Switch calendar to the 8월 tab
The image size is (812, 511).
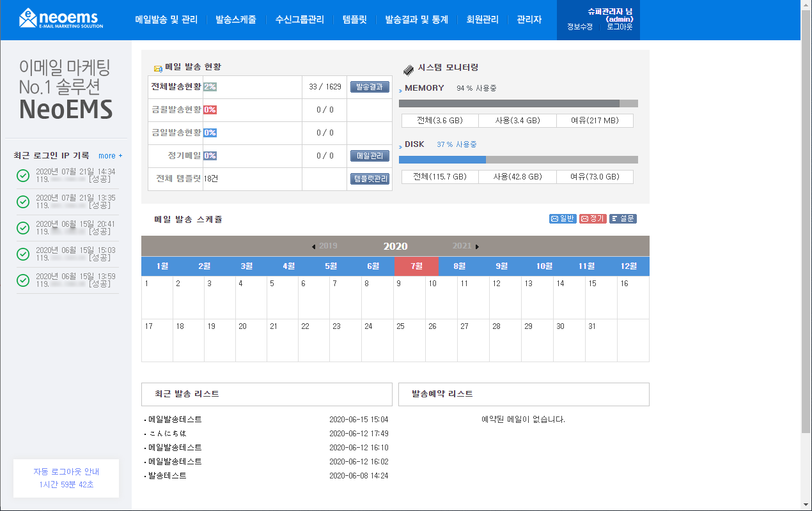(460, 266)
